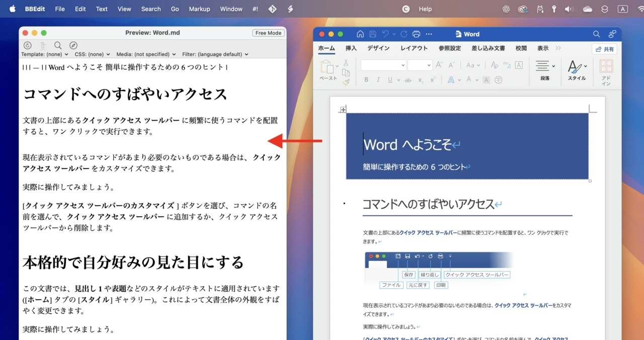
Task: Click the clear formatting eraser icon
Action: [x=494, y=65]
